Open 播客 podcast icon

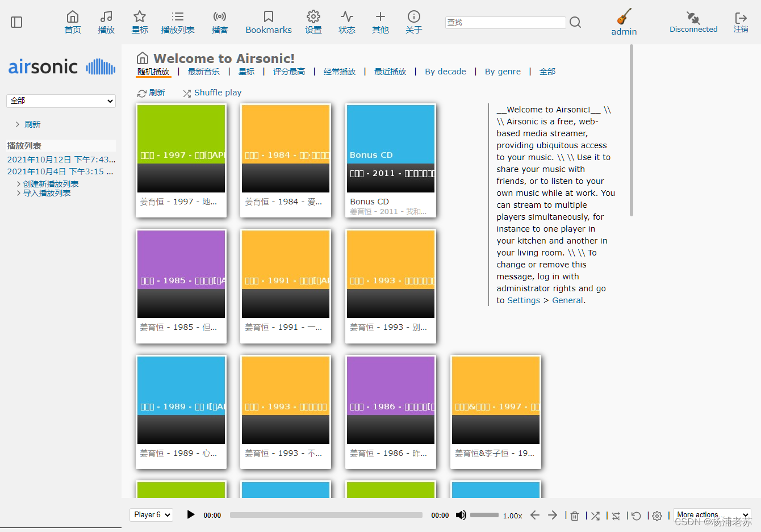[220, 17]
